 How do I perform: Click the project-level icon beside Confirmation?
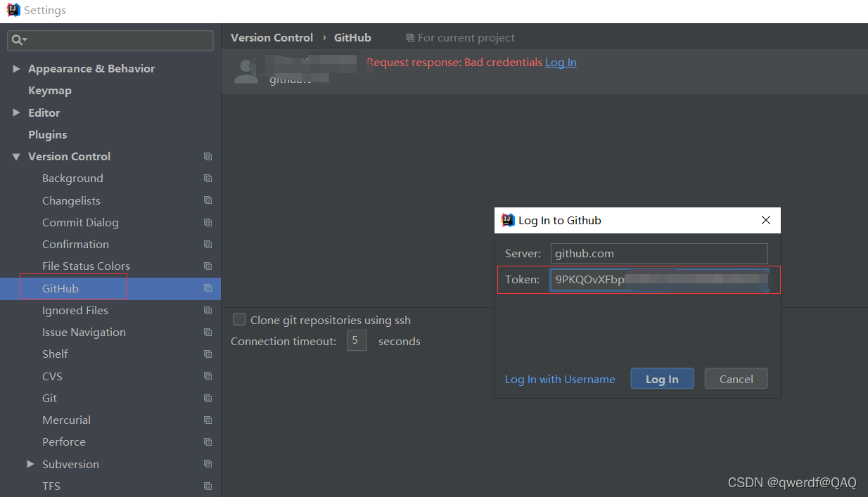pos(208,245)
